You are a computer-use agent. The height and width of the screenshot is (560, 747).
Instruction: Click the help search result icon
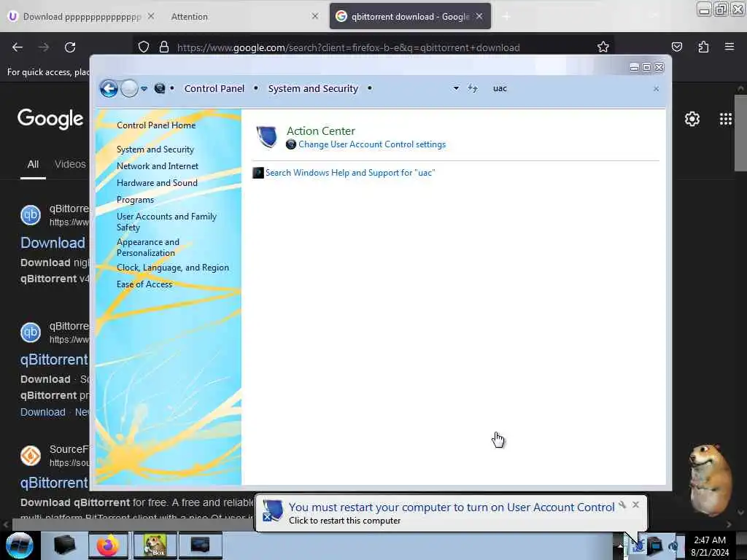pyautogui.click(x=258, y=173)
